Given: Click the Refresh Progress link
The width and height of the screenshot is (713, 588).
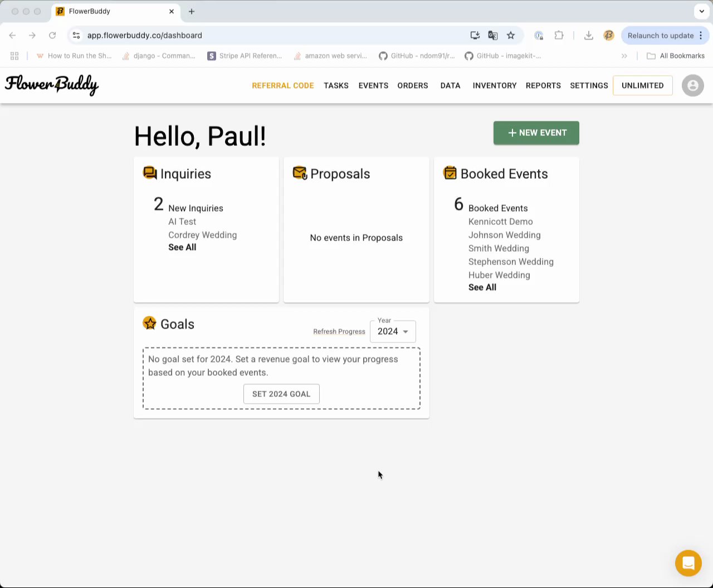Looking at the screenshot, I should [339, 331].
